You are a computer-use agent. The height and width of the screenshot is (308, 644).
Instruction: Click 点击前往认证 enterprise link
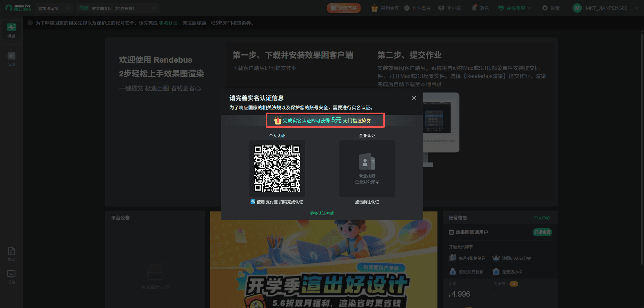point(367,202)
